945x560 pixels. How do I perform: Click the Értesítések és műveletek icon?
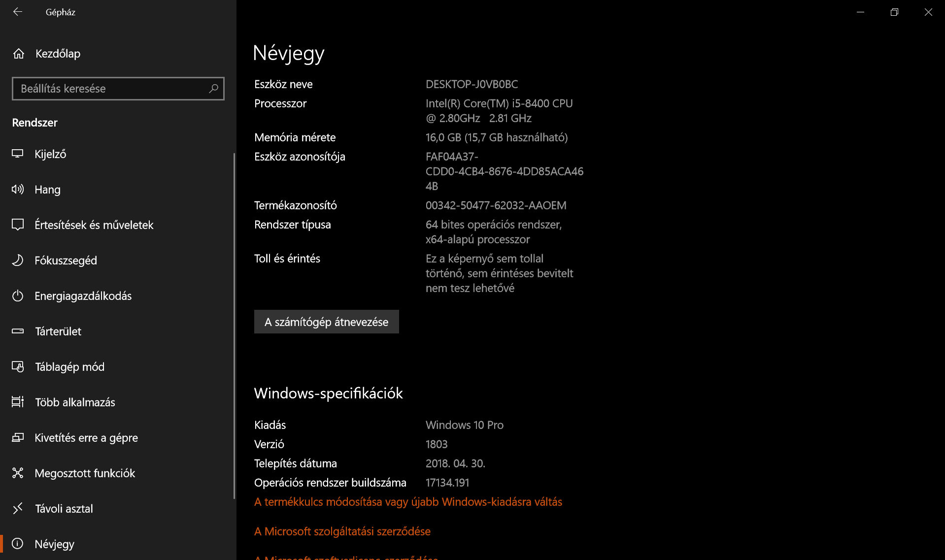[x=18, y=225]
